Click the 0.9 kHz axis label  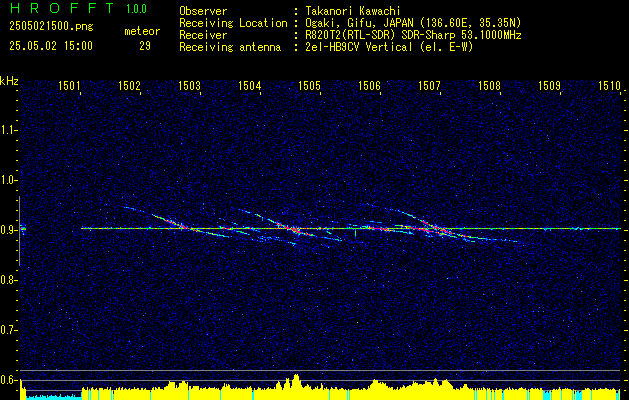pyautogui.click(x=7, y=230)
